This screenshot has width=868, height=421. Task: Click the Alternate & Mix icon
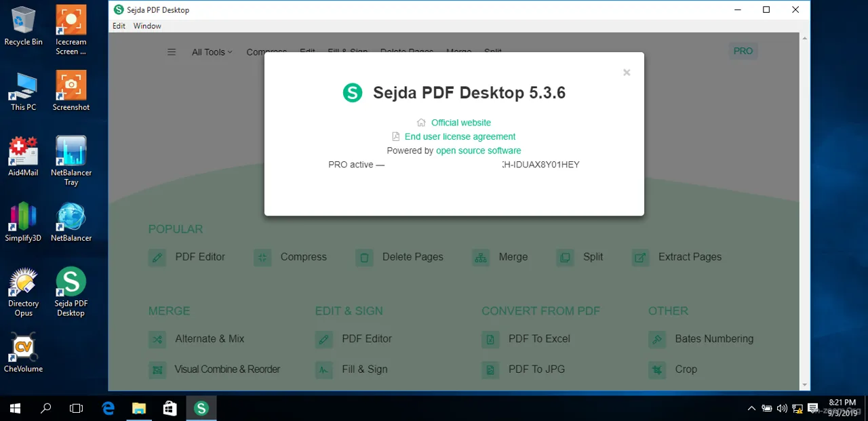tap(157, 339)
